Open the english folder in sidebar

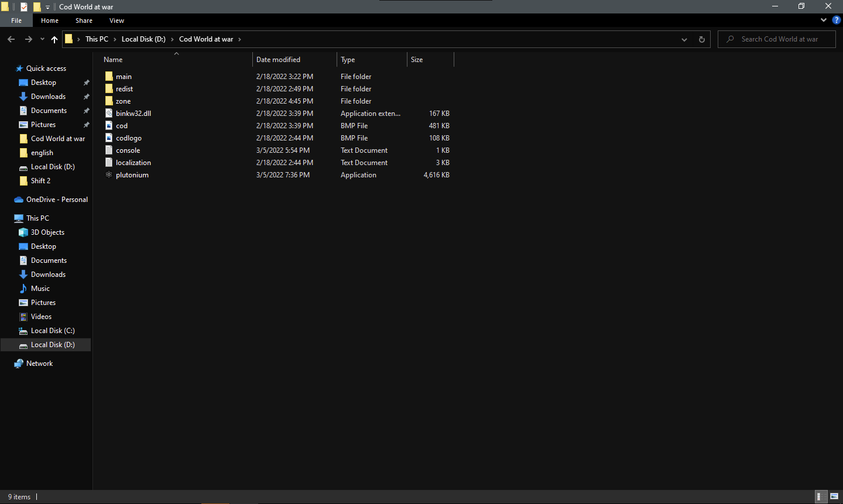coord(42,153)
